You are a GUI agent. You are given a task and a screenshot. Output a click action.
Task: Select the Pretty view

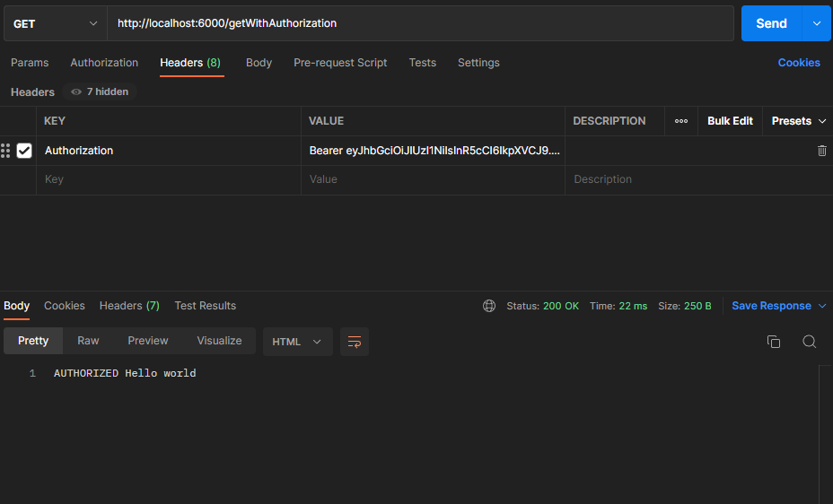tap(33, 341)
